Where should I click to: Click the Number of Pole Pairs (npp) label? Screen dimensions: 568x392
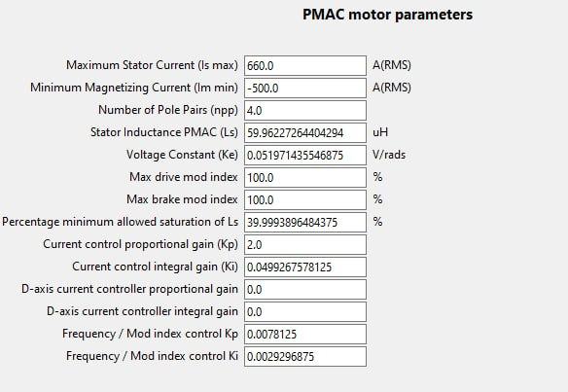(168, 110)
